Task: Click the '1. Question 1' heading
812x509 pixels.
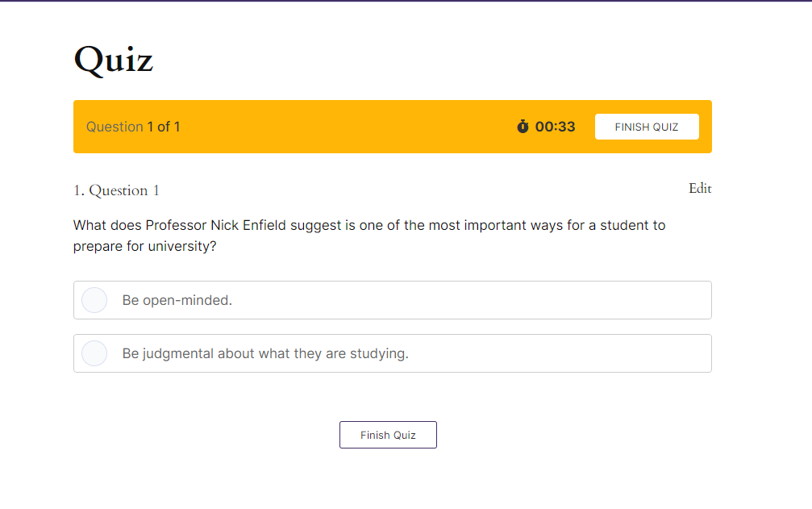Action: point(116,190)
